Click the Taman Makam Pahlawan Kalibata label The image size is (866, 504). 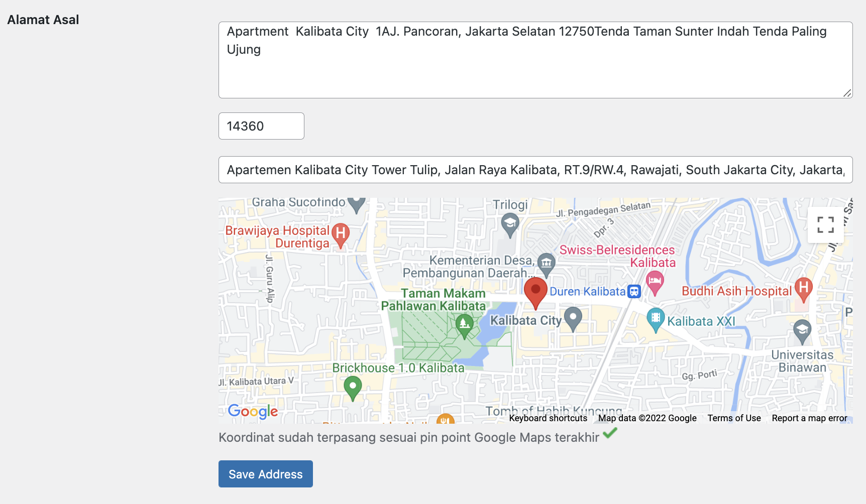coord(434,300)
